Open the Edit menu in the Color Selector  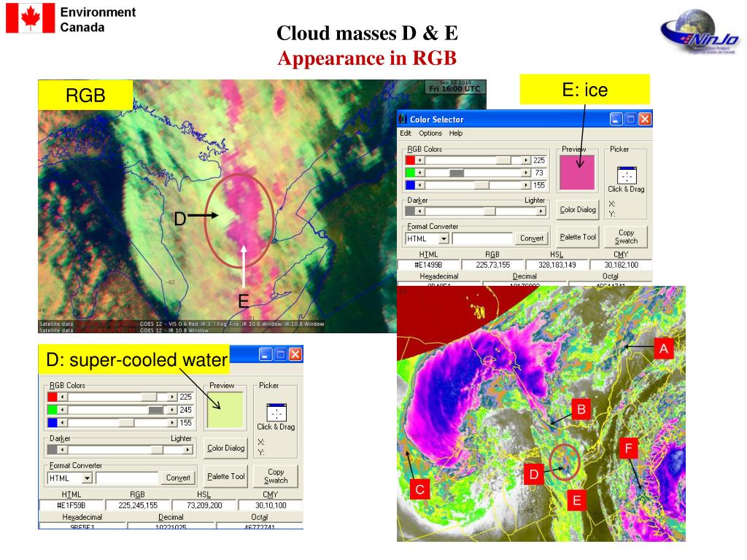pyautogui.click(x=406, y=133)
